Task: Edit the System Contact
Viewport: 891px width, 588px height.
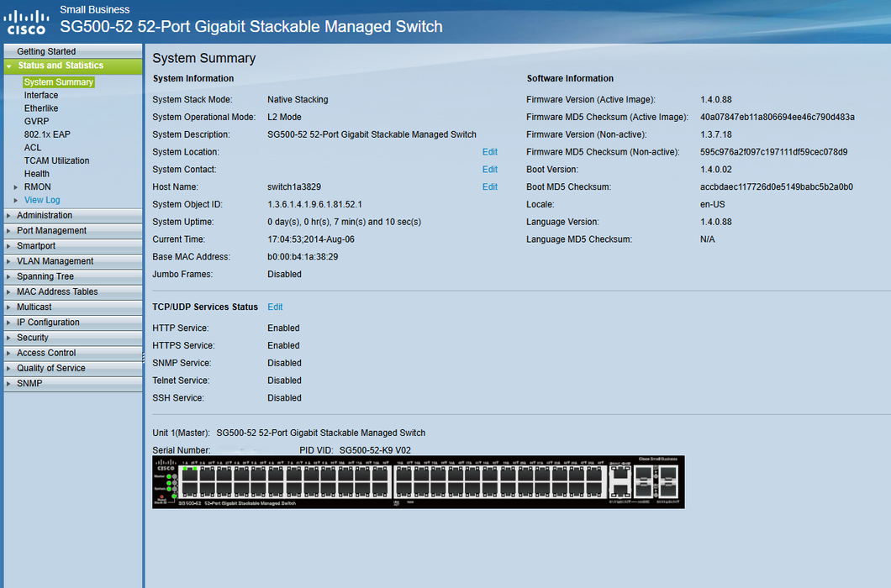Action: pos(490,170)
